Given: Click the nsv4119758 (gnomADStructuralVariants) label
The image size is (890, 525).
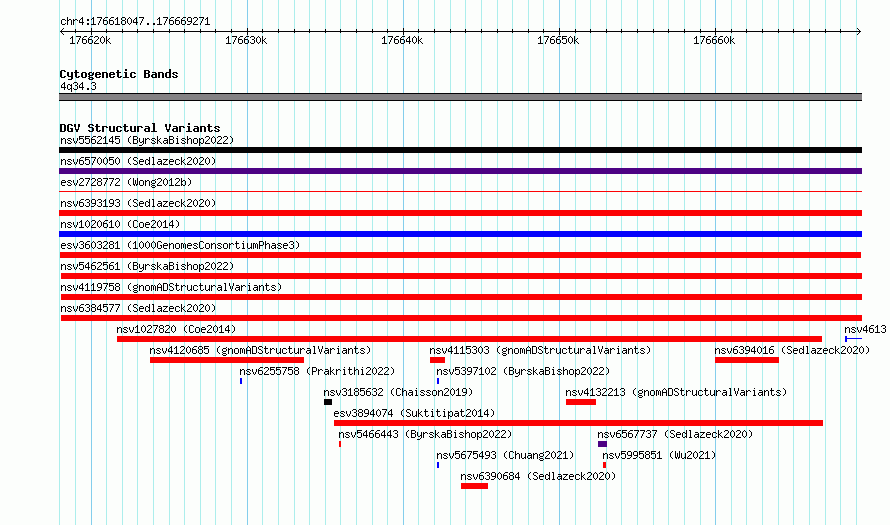Looking at the screenshot, I should coord(171,287).
